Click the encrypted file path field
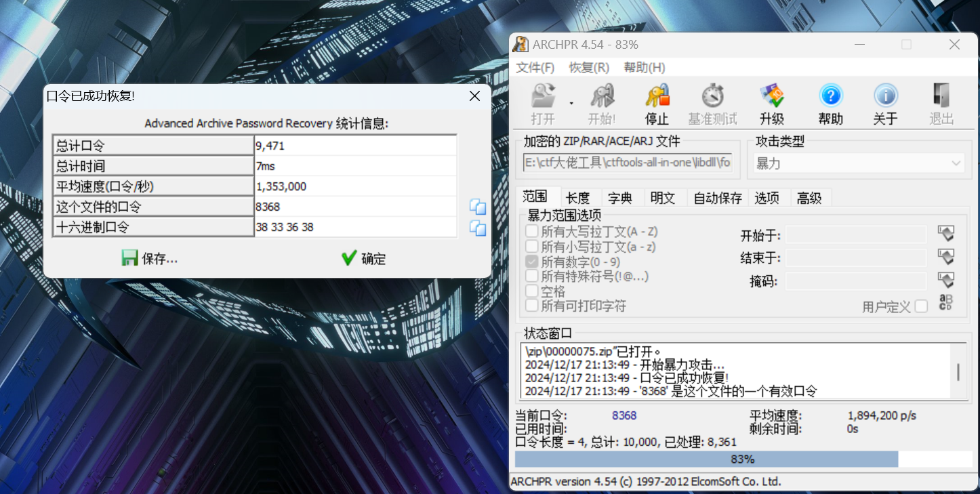The image size is (980, 494). click(x=627, y=163)
